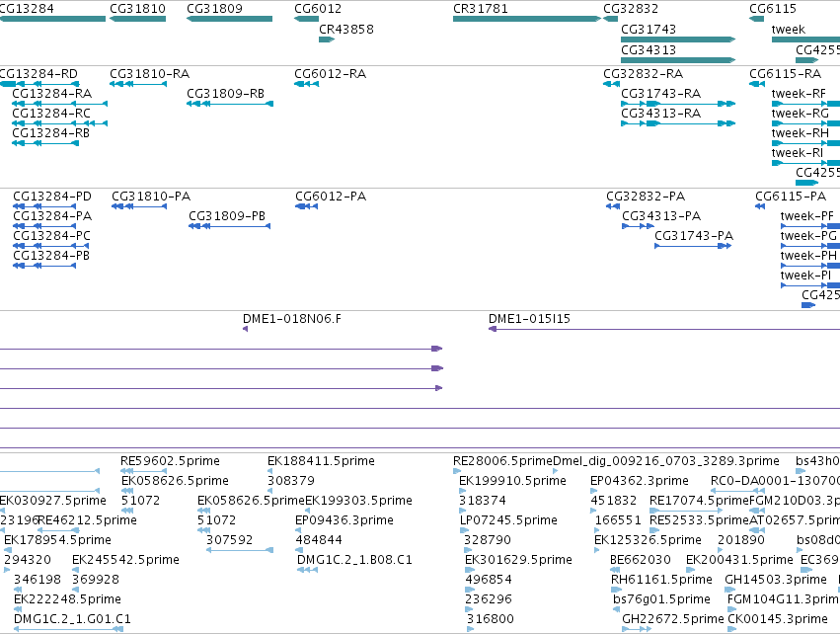Open EST EP09436.3prime label
The image size is (840, 634).
click(344, 520)
